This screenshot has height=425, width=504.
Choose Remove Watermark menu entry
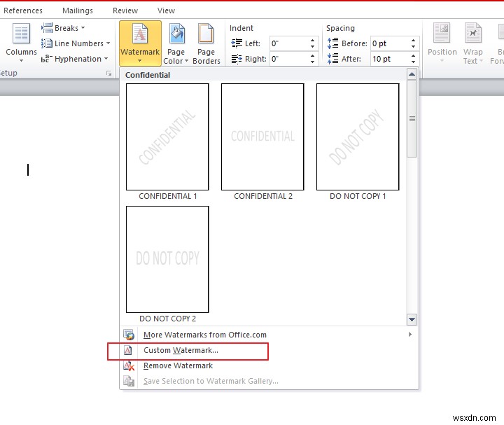click(x=269, y=365)
